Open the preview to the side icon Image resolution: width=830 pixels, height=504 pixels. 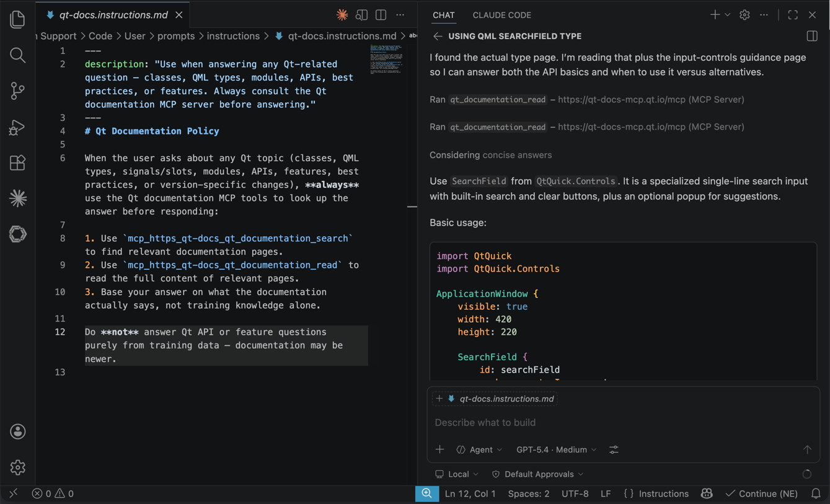click(361, 15)
